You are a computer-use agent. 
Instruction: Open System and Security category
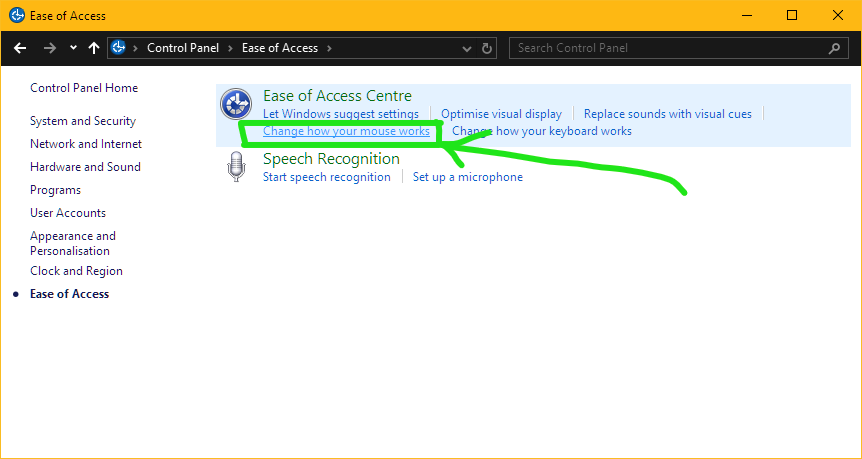click(x=83, y=121)
